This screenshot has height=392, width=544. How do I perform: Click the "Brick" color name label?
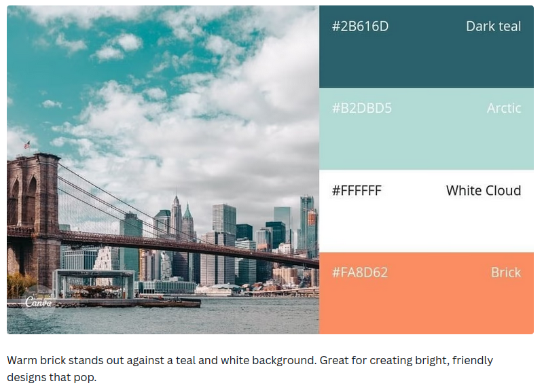[x=506, y=272]
